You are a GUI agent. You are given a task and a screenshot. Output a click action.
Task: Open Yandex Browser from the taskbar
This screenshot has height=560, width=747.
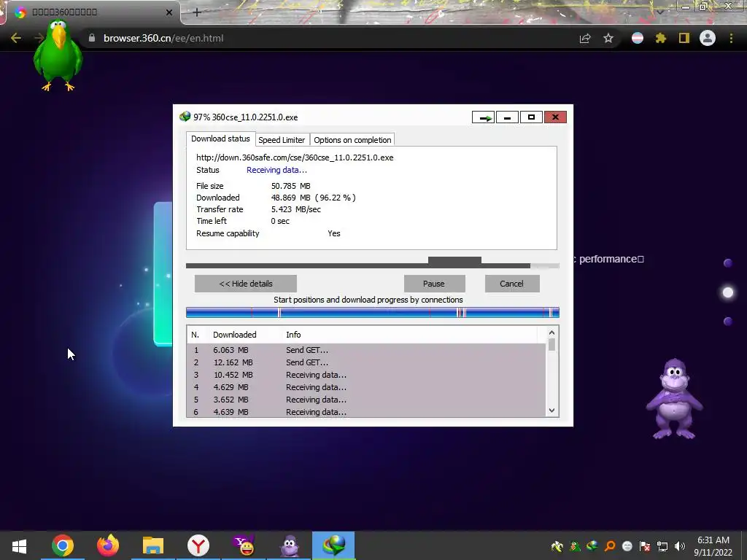[x=198, y=545]
